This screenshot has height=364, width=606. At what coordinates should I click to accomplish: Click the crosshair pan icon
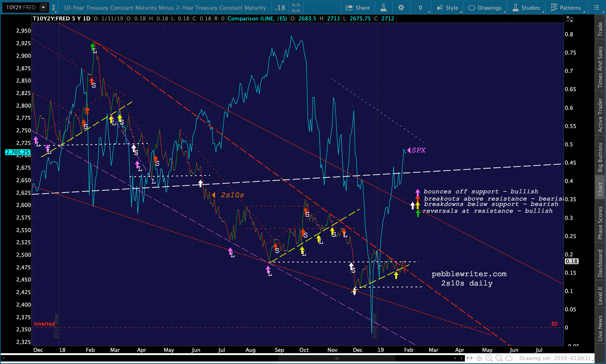(479, 358)
